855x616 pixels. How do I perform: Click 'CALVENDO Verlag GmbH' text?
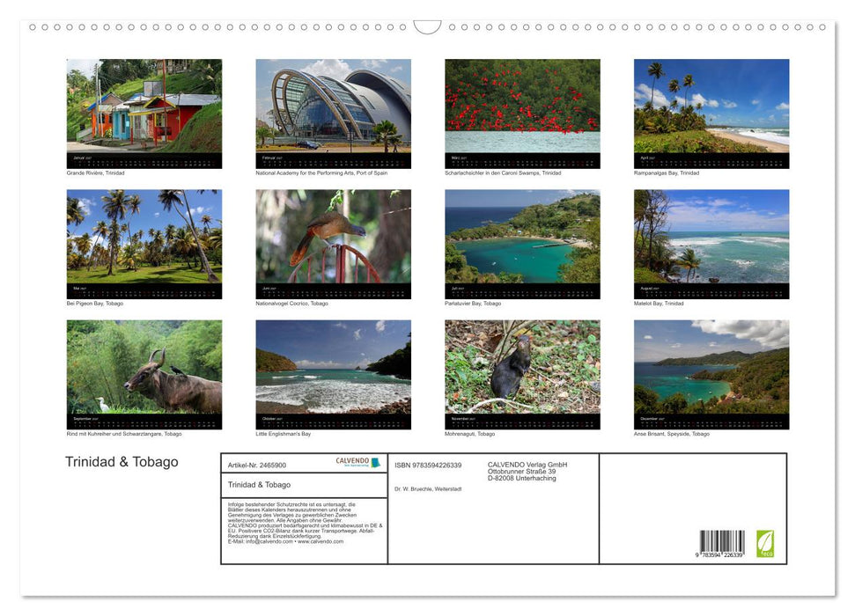click(x=527, y=465)
